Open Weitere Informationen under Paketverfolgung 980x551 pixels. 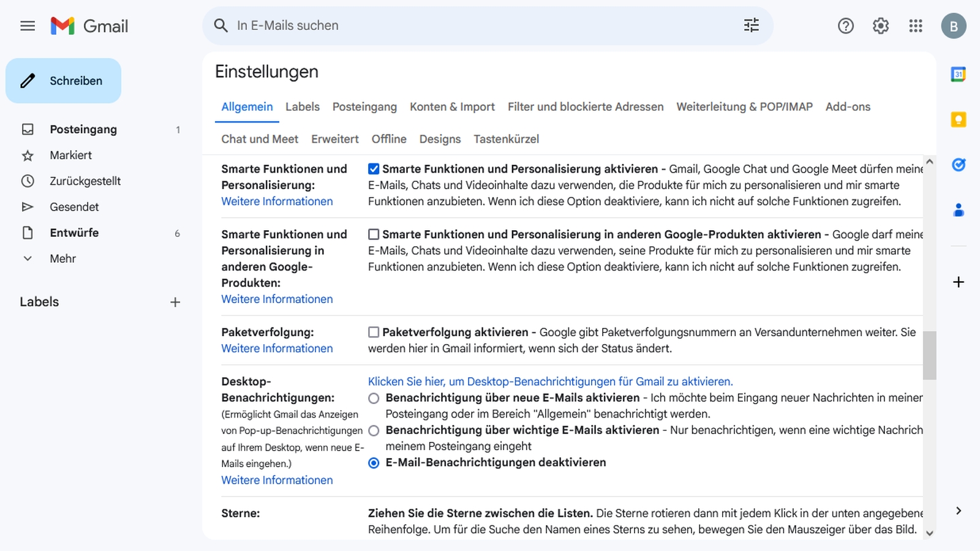pos(277,348)
